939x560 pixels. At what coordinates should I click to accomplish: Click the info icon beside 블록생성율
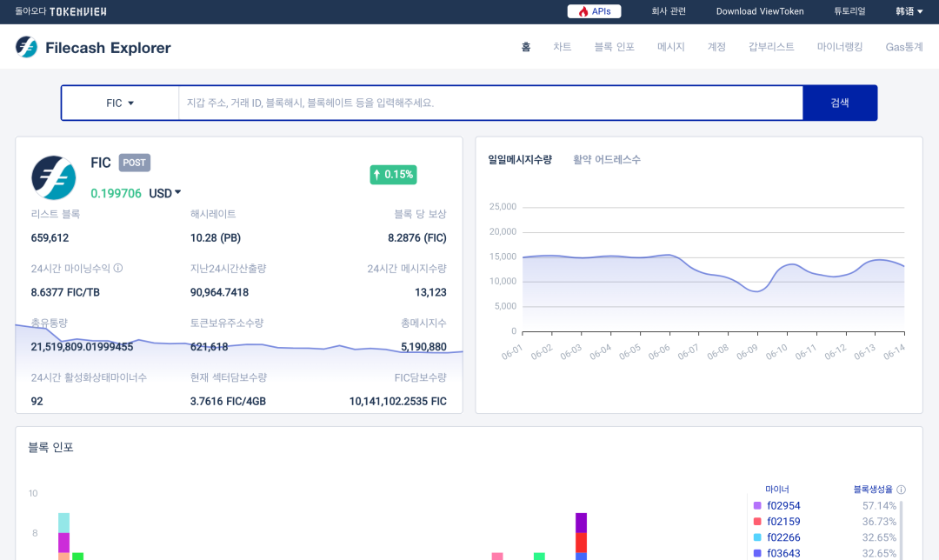click(901, 490)
